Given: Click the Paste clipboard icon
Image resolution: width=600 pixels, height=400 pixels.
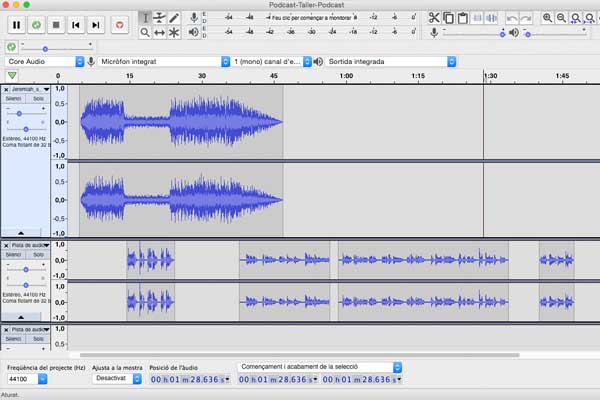Looking at the screenshot, I should [x=463, y=18].
